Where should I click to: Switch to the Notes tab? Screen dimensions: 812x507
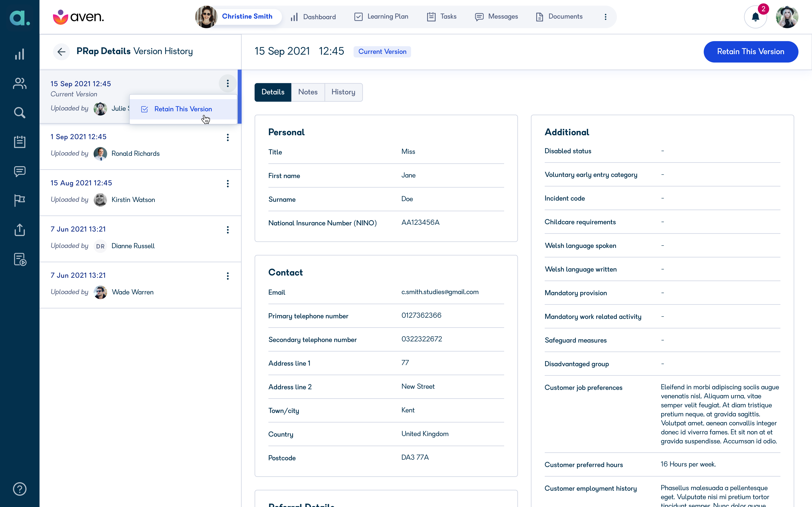(x=308, y=92)
